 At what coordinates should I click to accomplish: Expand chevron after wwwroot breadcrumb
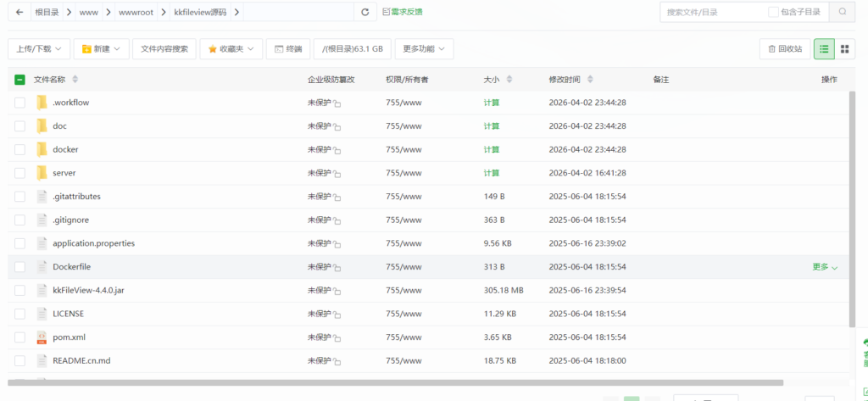coord(164,12)
